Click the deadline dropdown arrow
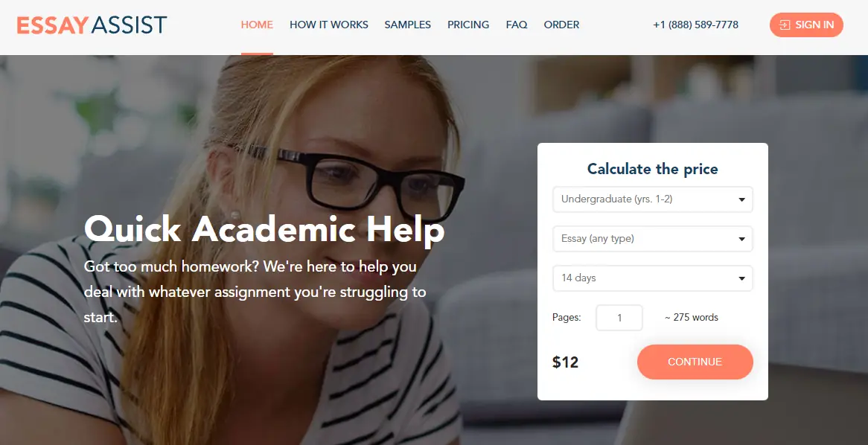 (741, 278)
